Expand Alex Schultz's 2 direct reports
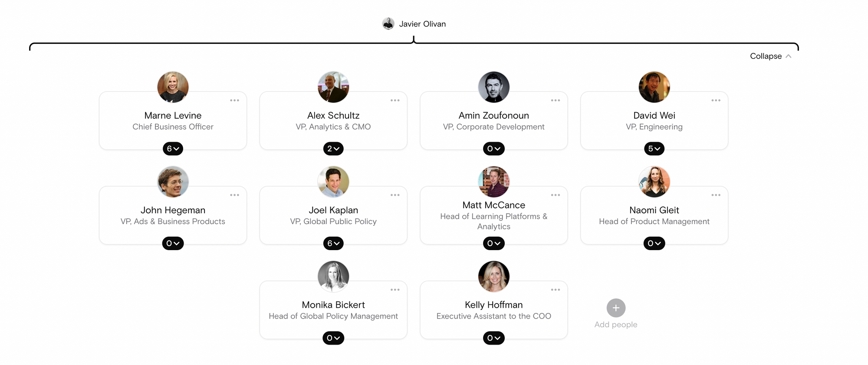The height and width of the screenshot is (365, 868). [333, 148]
